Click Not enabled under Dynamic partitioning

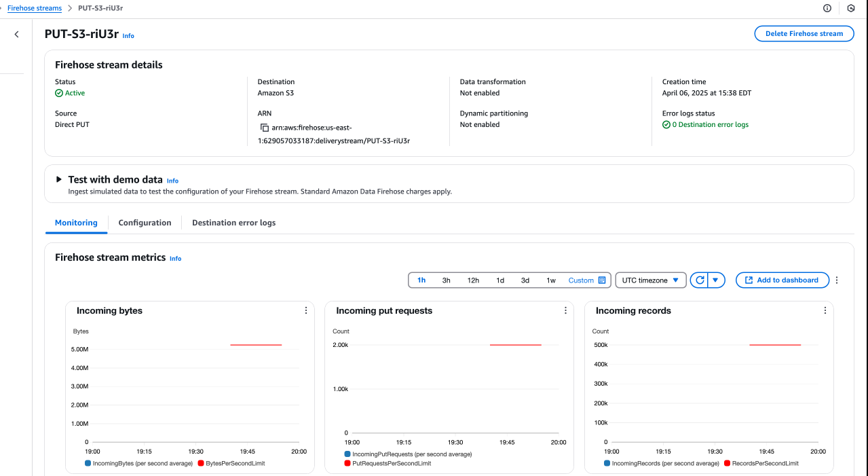480,124
